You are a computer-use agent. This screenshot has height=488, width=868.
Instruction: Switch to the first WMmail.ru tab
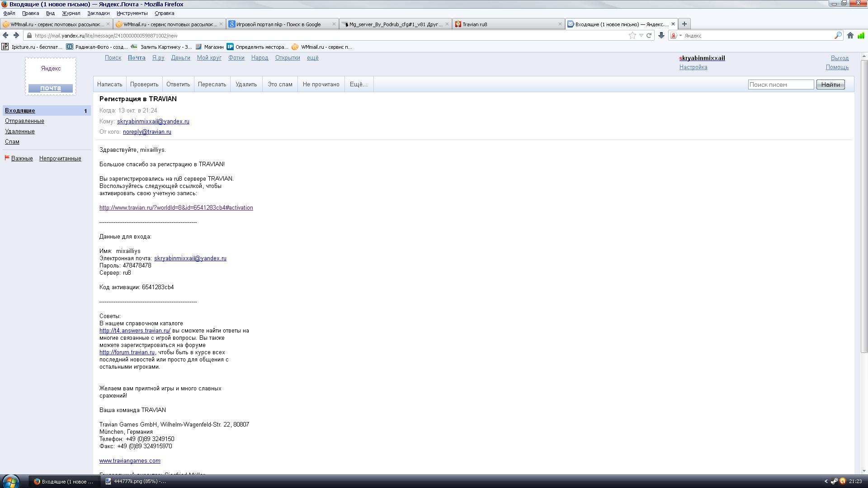[56, 24]
